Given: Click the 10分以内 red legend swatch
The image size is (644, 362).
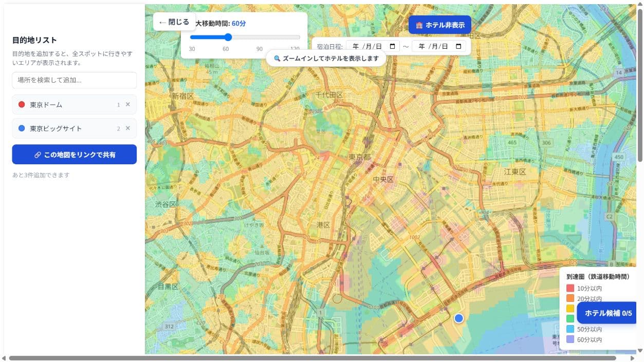Looking at the screenshot, I should [570, 288].
